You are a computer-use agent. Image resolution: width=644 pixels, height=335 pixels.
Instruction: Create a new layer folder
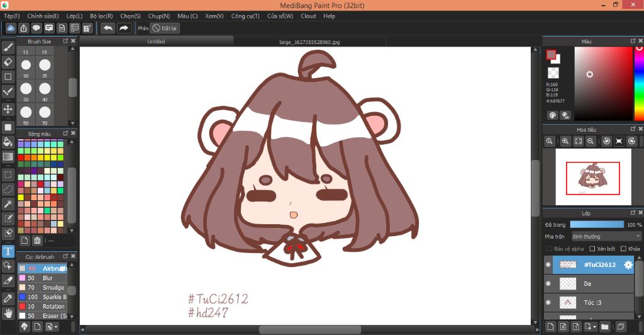tap(604, 327)
